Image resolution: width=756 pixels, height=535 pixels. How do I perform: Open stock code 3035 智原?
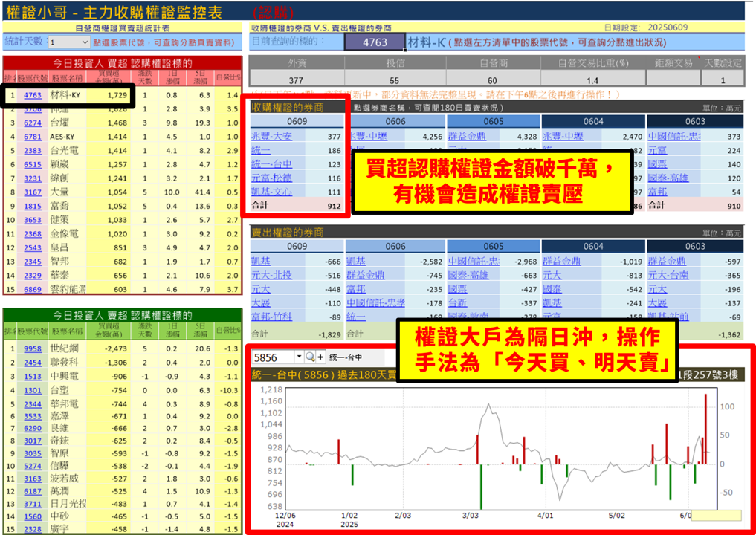tap(33, 453)
